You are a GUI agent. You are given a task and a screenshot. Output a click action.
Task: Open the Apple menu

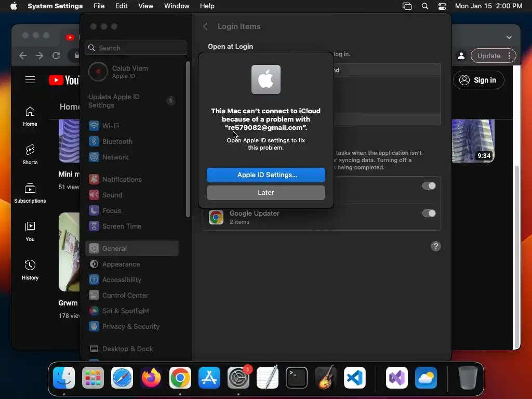pos(14,6)
